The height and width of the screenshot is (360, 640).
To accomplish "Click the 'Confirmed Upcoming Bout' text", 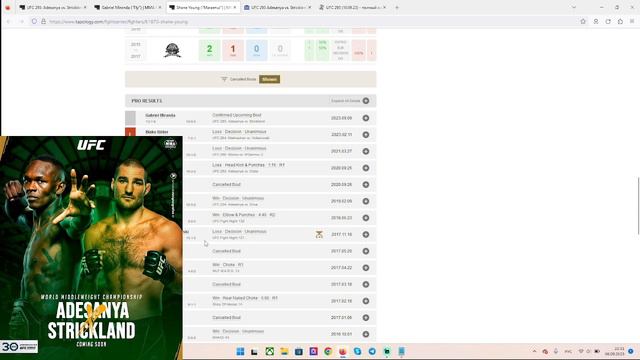I will point(237,115).
